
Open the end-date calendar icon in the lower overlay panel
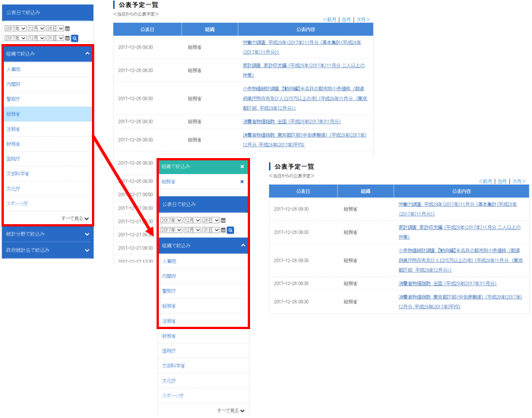(223, 230)
